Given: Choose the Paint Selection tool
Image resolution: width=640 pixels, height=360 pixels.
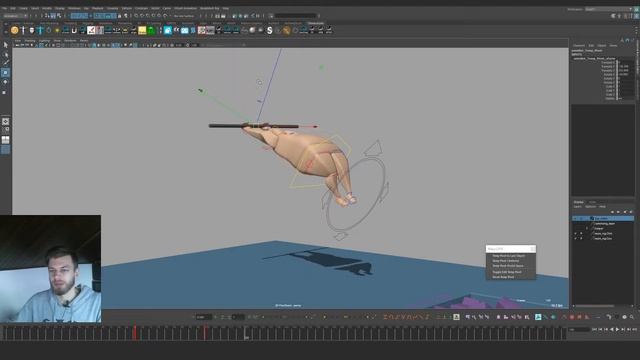Looking at the screenshot, I should click(5, 63).
